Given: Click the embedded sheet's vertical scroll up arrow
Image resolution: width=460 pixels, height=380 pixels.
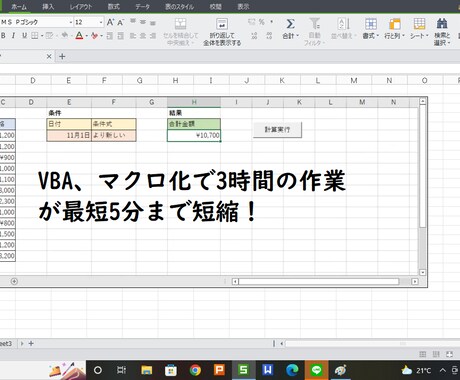Looking at the screenshot, I should tap(423, 101).
